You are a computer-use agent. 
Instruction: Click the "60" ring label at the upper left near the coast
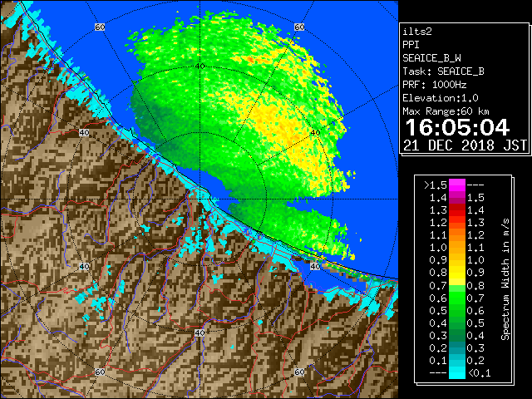[100, 27]
